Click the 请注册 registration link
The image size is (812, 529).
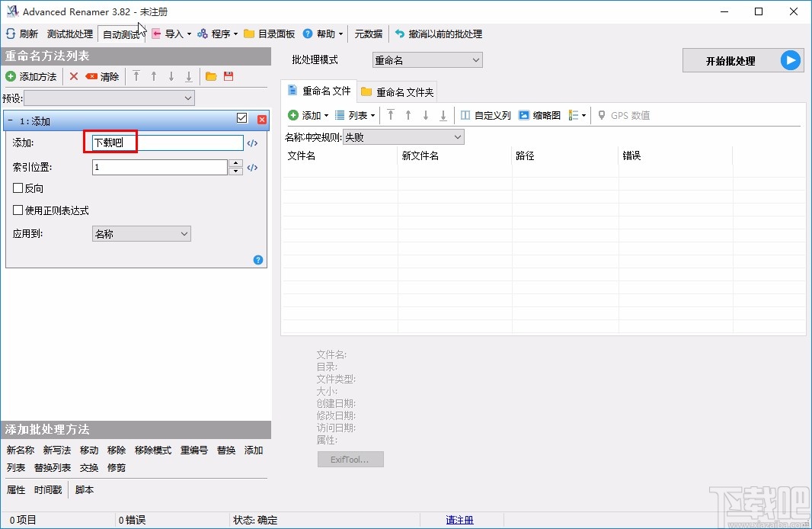point(460,519)
